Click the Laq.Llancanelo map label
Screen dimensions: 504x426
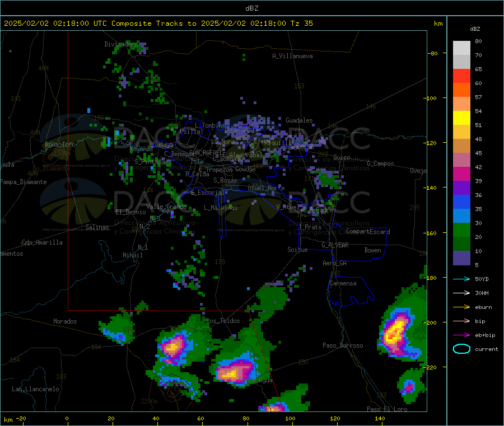point(35,389)
